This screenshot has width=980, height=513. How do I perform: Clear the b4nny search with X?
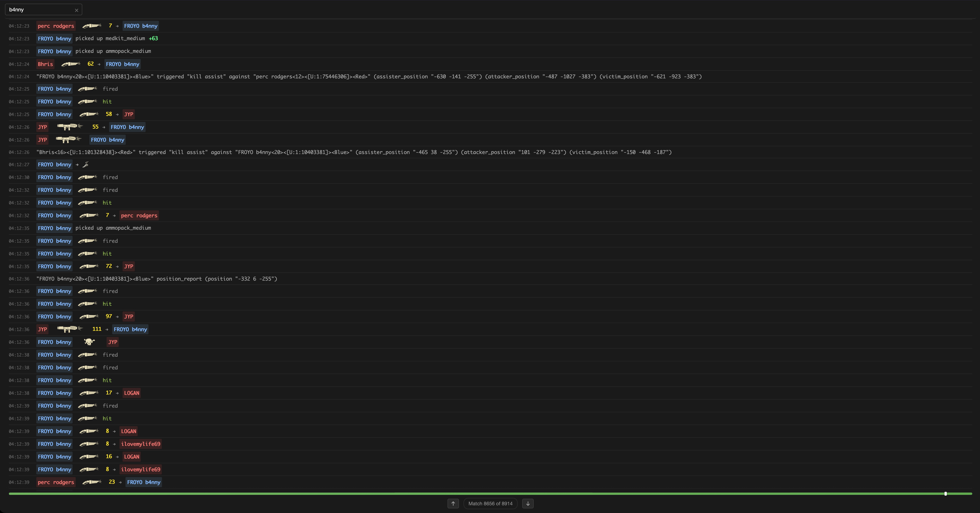click(76, 10)
